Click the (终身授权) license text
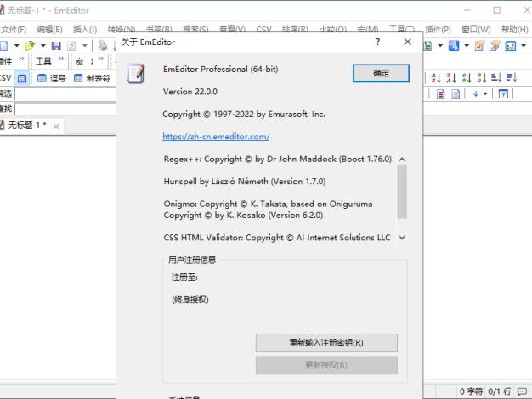 click(190, 300)
